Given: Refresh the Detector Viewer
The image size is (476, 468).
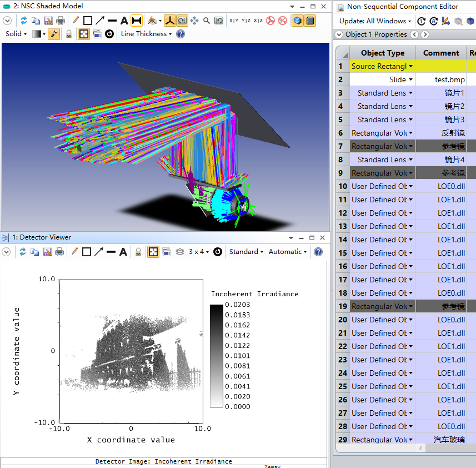Looking at the screenshot, I should pos(22,252).
